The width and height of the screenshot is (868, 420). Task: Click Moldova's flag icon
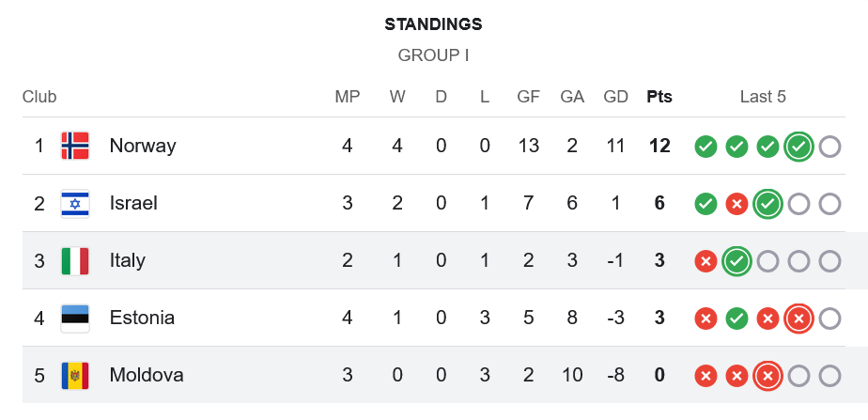pos(75,375)
